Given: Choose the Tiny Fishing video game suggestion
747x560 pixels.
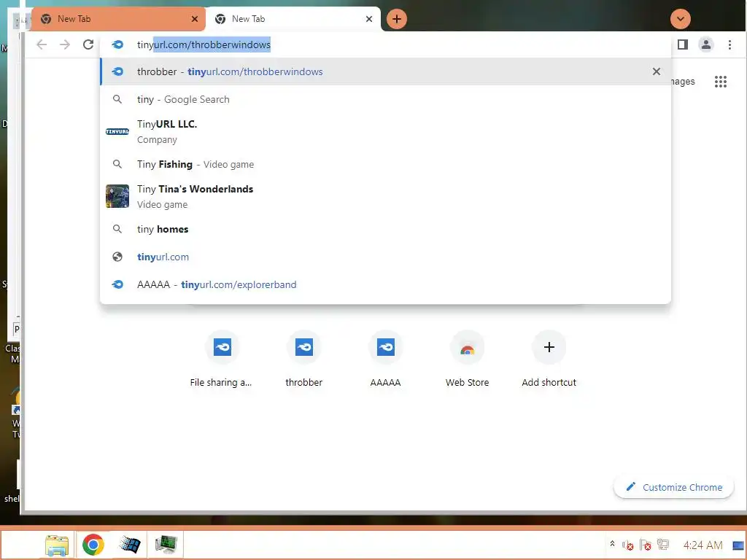Looking at the screenshot, I should [x=385, y=164].
